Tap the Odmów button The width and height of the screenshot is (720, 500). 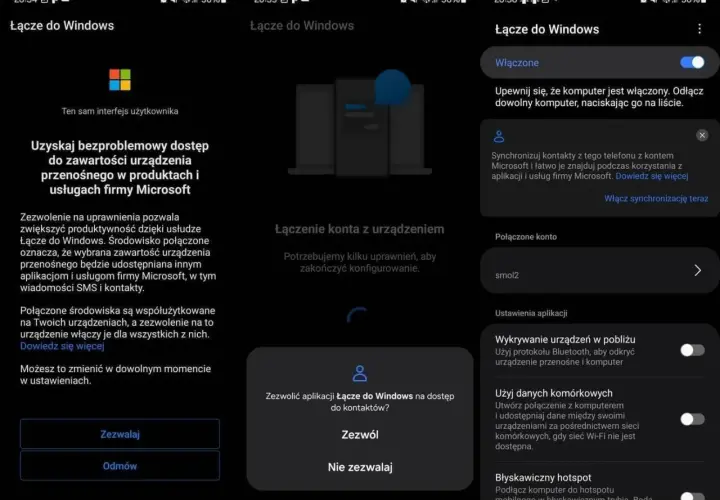tap(120, 466)
